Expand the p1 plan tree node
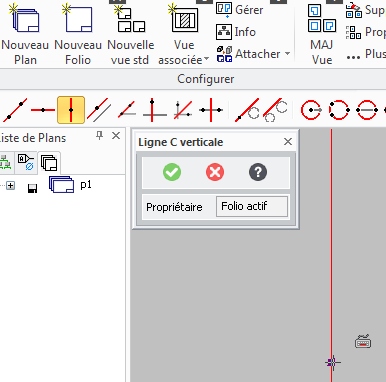 tap(11, 185)
